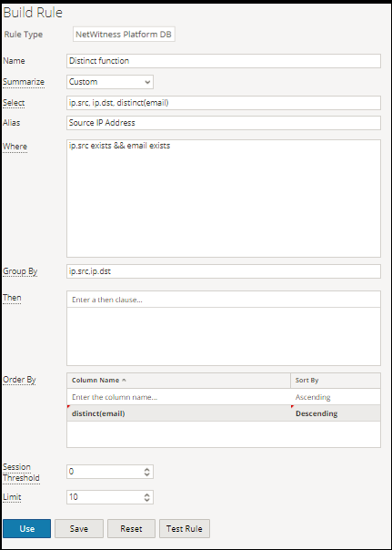Image resolution: width=392 pixels, height=550 pixels.
Task: Click 'Enter the column name...' cell
Action: 178,397
